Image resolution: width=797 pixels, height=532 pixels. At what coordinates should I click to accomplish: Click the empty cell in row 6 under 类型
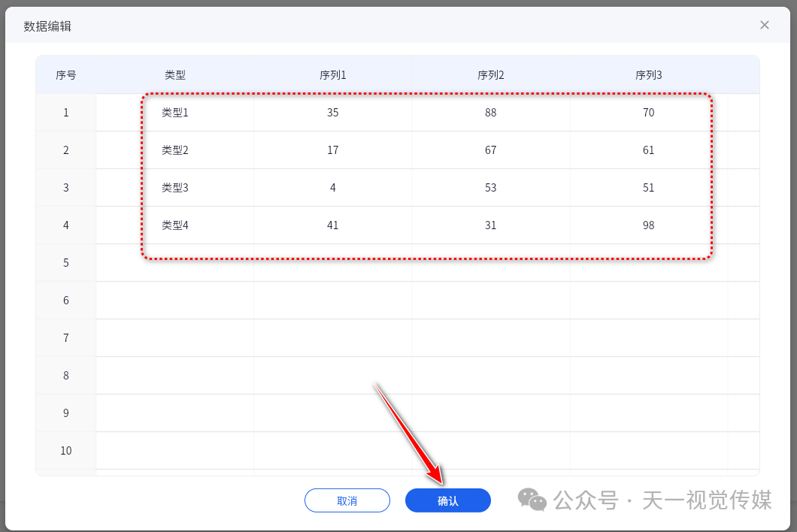[x=174, y=300]
